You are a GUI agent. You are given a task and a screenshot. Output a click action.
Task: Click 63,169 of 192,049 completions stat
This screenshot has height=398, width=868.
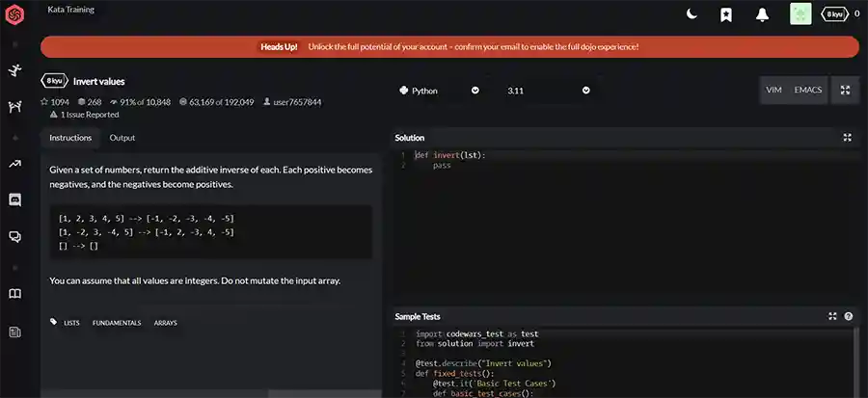216,102
